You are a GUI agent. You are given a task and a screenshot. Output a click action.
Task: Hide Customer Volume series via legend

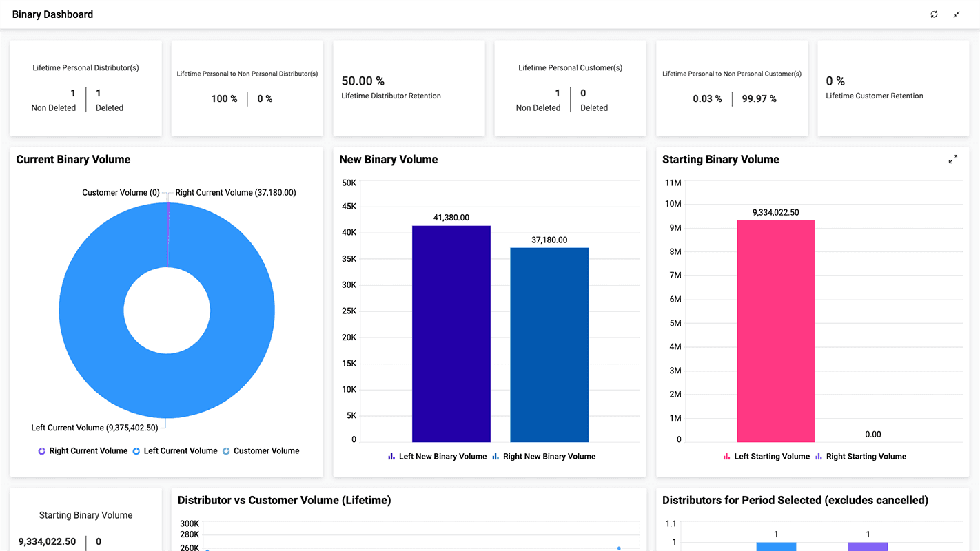tap(261, 451)
